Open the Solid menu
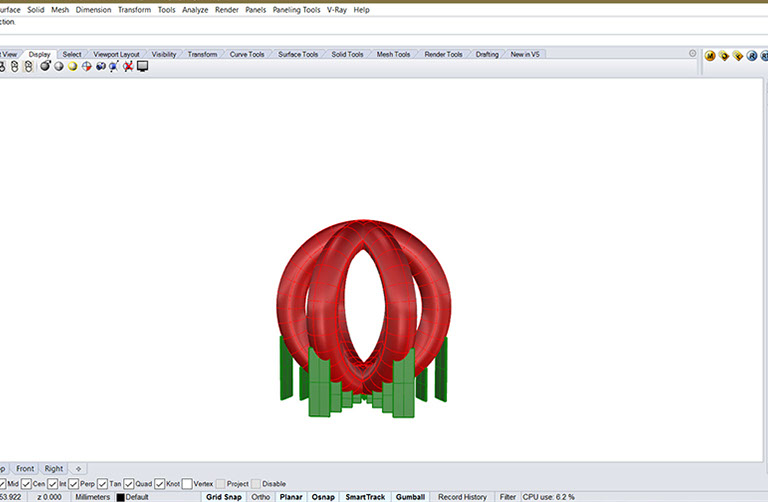Viewport: 768px width, 502px height. click(36, 10)
